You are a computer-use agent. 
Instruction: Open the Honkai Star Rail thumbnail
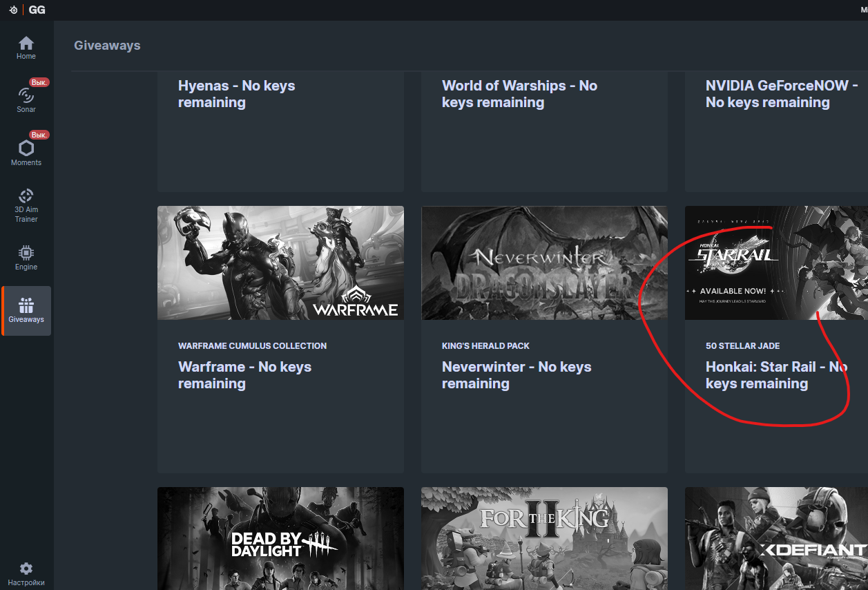776,263
